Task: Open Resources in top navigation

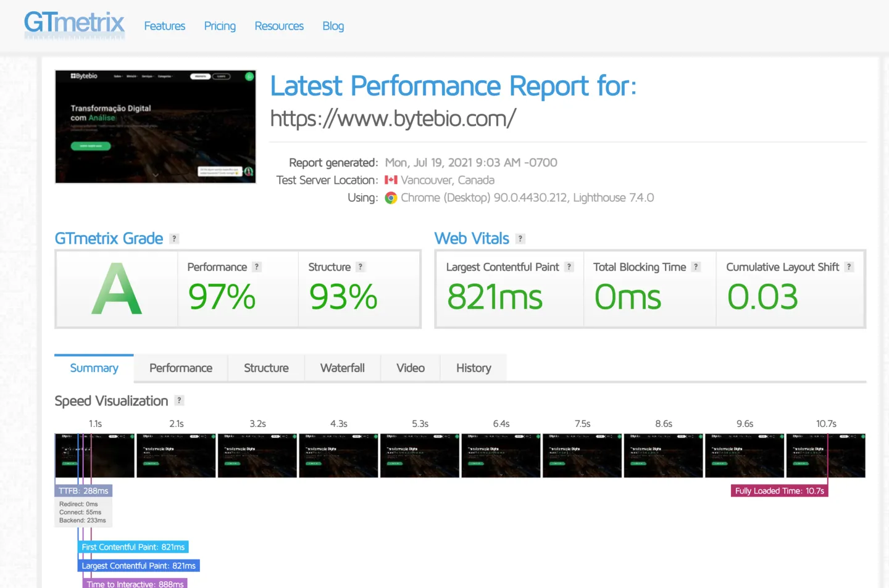Action: (x=279, y=26)
